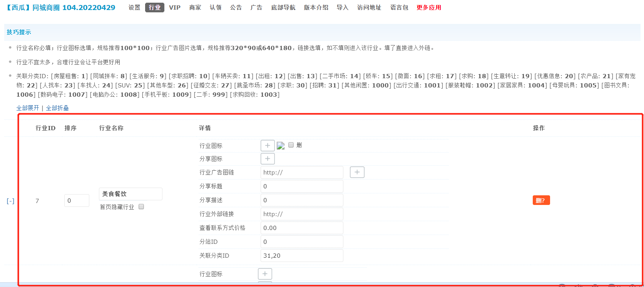The width and height of the screenshot is (644, 287).
Task: Click the 查看联系方式价格 label
Action: 222,228
